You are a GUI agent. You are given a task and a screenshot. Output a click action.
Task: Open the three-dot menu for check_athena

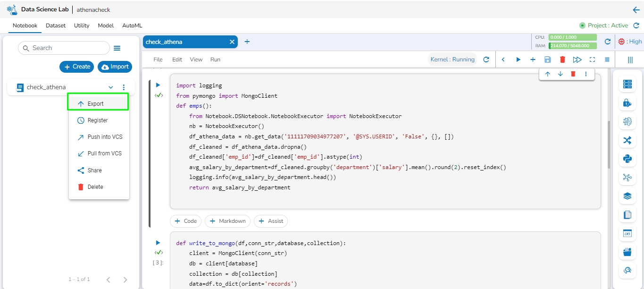pyautogui.click(x=124, y=87)
